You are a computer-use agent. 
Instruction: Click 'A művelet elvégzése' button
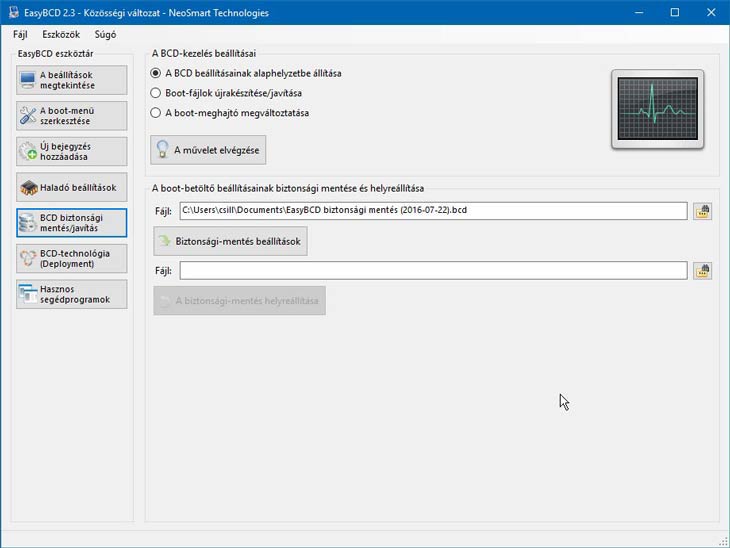coord(208,150)
